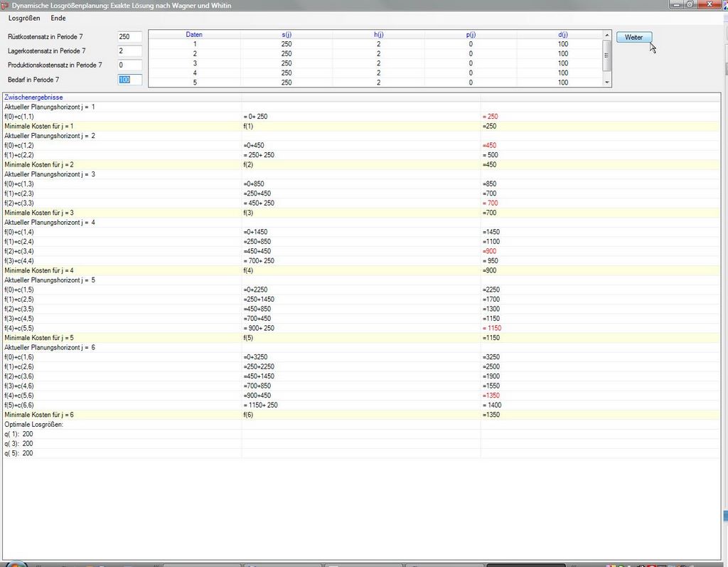This screenshot has width=728, height=567.
Task: Click the d(j) column header
Action: click(563, 34)
